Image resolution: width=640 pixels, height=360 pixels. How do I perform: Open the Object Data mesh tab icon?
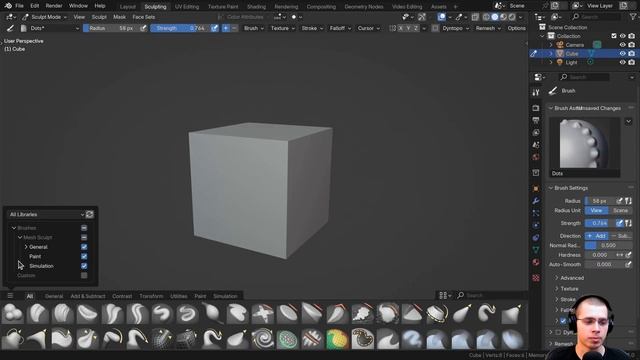click(536, 250)
